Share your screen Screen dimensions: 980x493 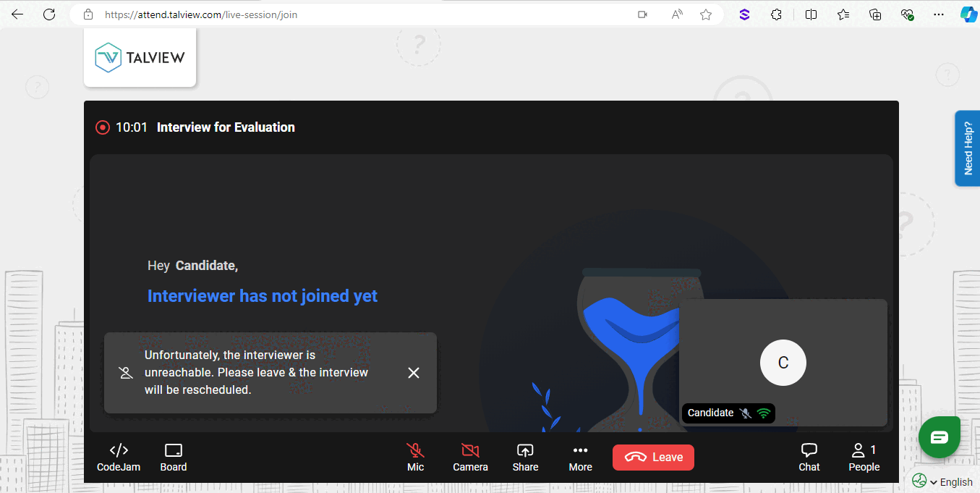[x=525, y=458]
